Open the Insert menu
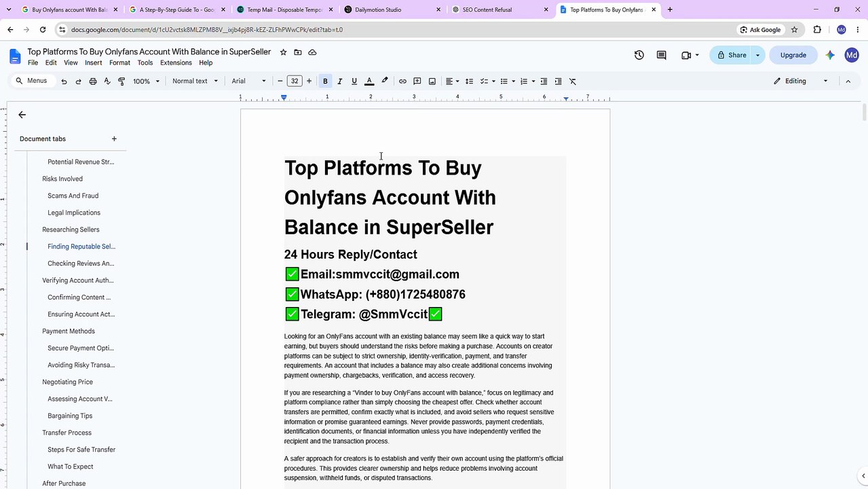 94,63
